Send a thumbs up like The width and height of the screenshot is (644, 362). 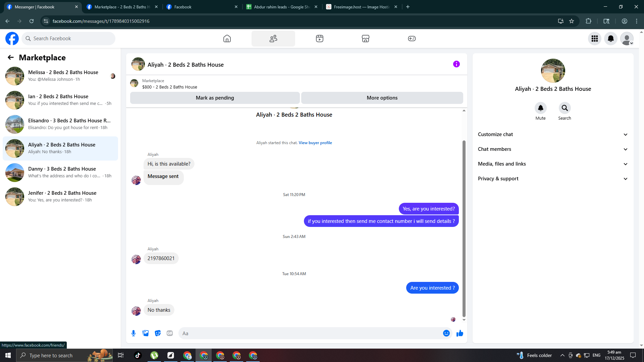460,333
